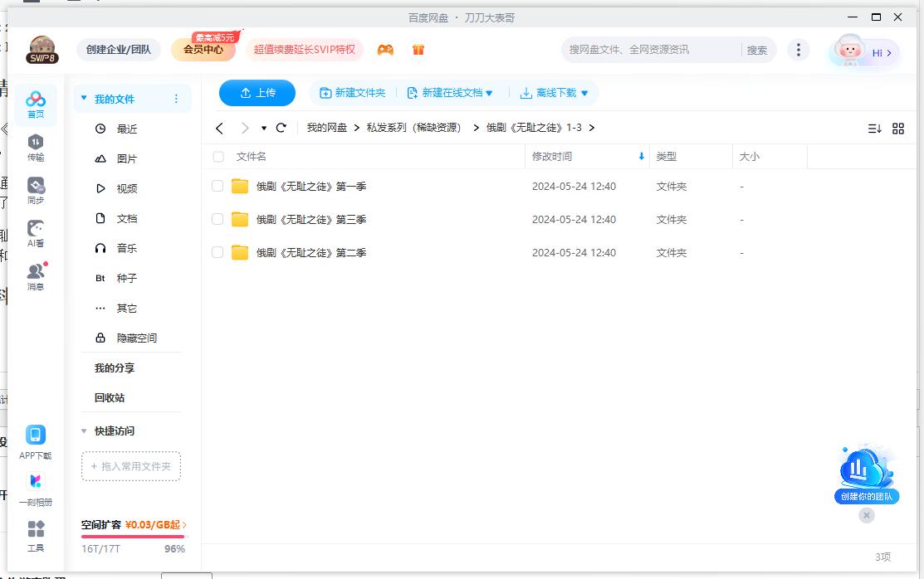Open the 同步 sync icon
The width and height of the screenshot is (924, 579).
pyautogui.click(x=36, y=190)
